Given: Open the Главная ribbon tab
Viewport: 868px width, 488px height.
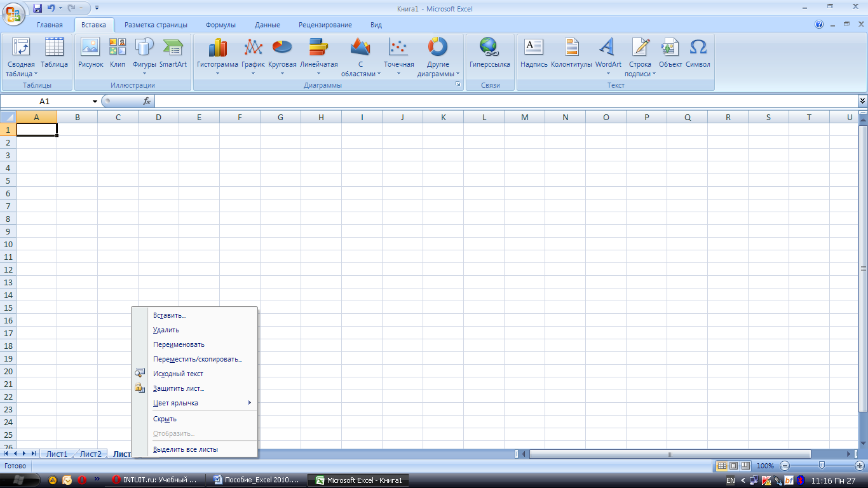Looking at the screenshot, I should tap(50, 25).
